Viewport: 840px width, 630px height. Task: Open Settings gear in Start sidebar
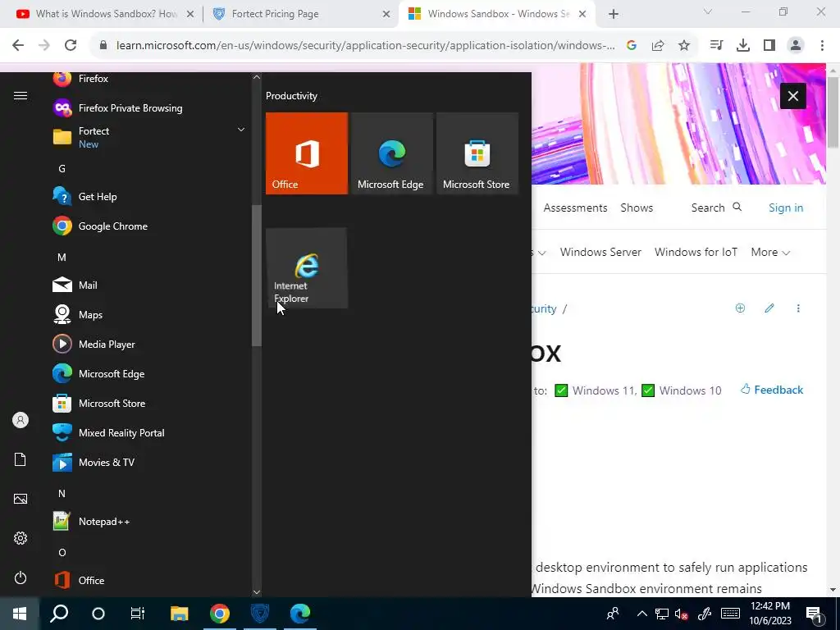[21, 538]
